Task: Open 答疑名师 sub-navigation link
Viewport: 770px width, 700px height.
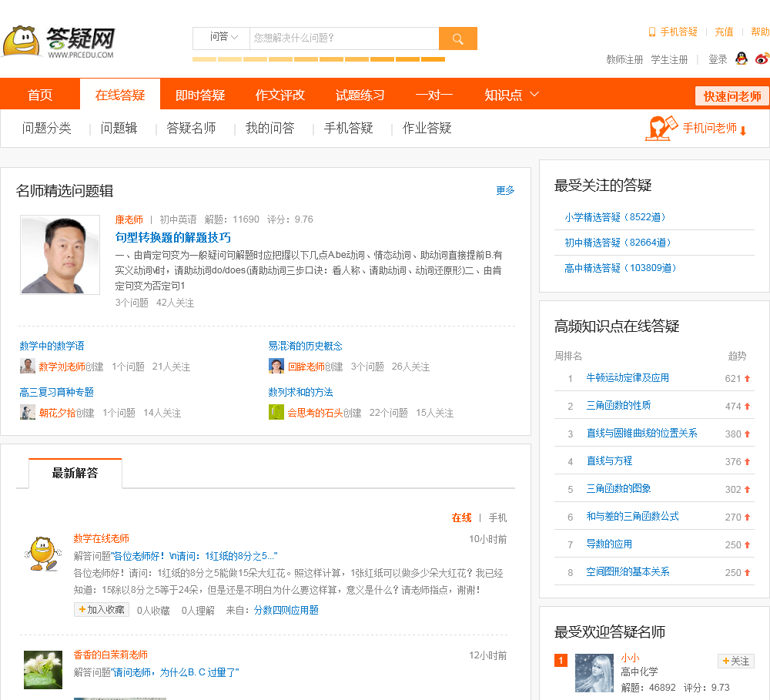Action: pos(191,128)
